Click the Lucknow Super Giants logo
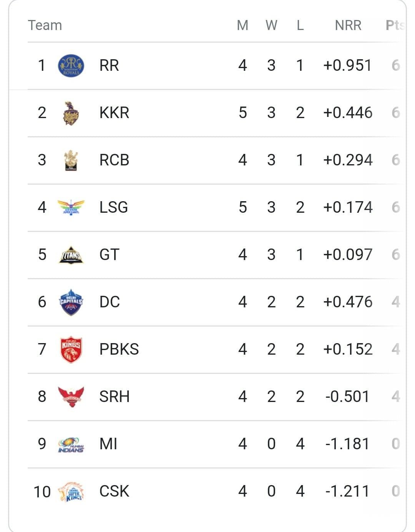The width and height of the screenshot is (415, 532). point(71,207)
